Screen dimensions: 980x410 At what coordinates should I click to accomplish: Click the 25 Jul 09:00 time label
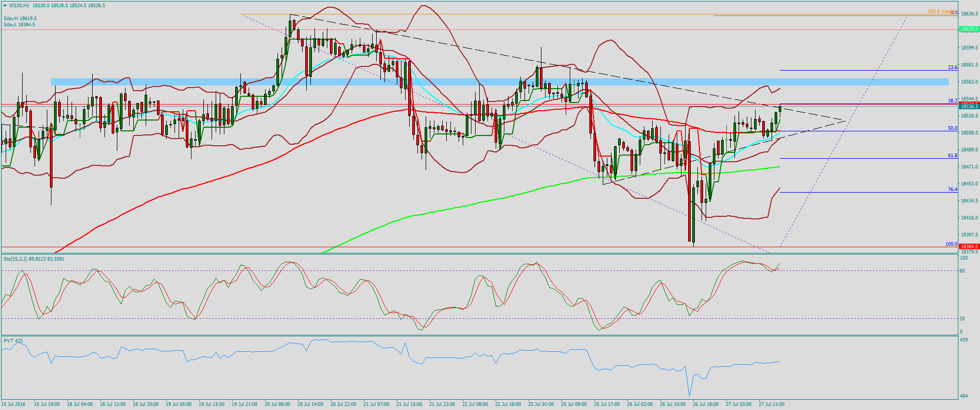(x=574, y=404)
